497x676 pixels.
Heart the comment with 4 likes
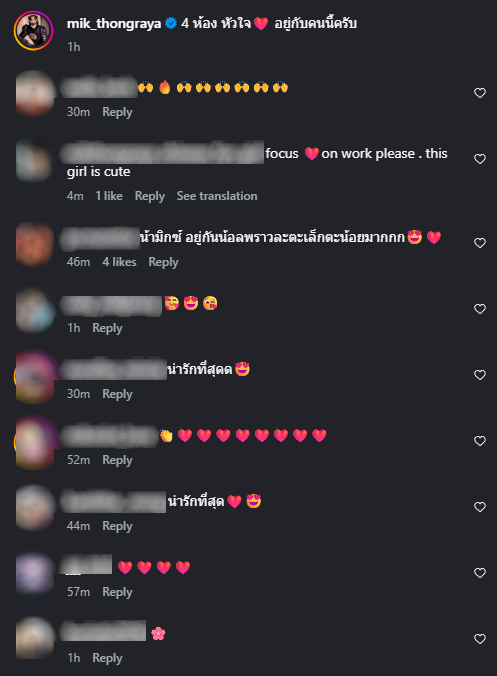click(x=480, y=243)
